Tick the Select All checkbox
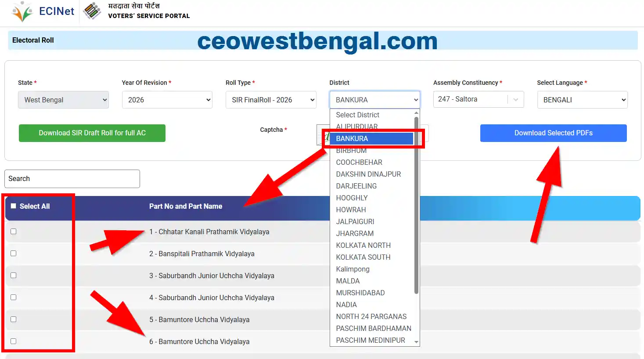The width and height of the screenshot is (644, 359). [14, 206]
